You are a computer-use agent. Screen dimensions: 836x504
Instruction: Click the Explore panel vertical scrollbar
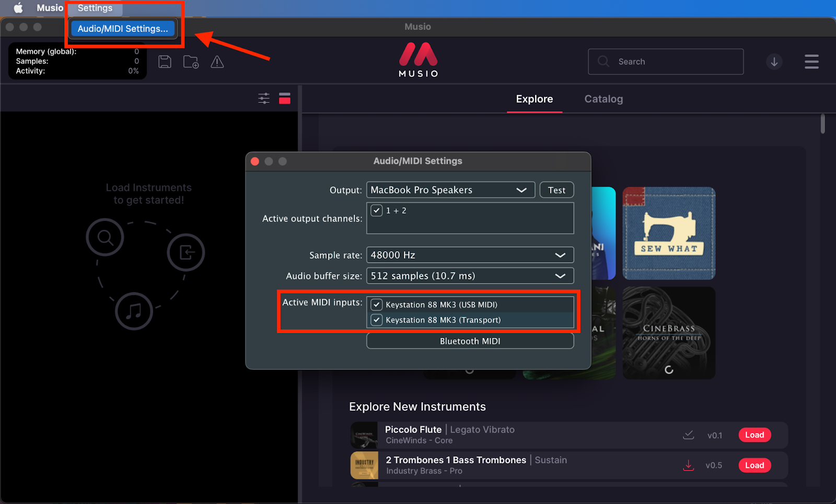pos(822,124)
